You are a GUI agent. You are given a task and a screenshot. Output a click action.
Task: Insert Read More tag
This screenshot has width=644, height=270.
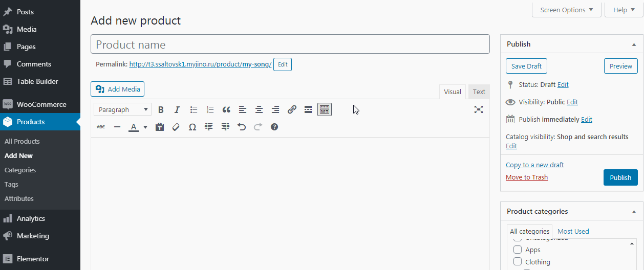(308, 109)
